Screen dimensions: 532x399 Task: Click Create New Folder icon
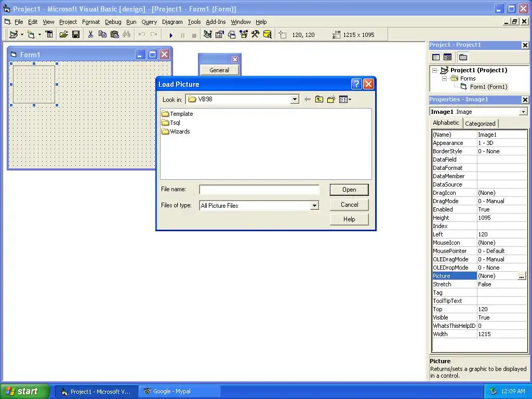[331, 99]
